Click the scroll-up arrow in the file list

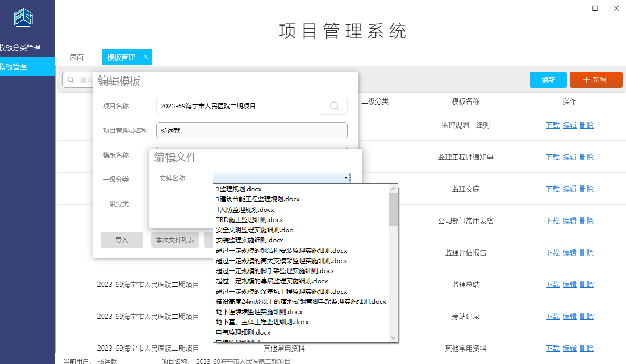(x=393, y=189)
